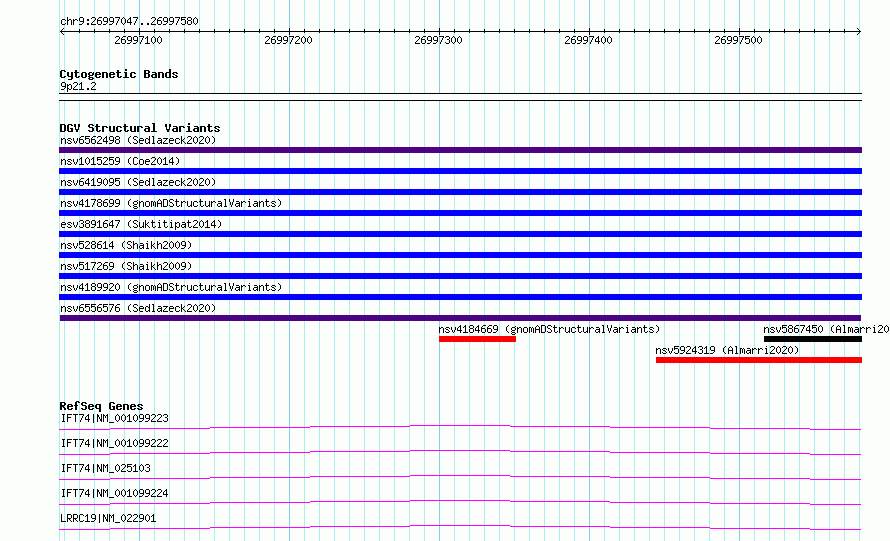Select the blue bar under nsv517269
This screenshot has width=890, height=541.
460,276
